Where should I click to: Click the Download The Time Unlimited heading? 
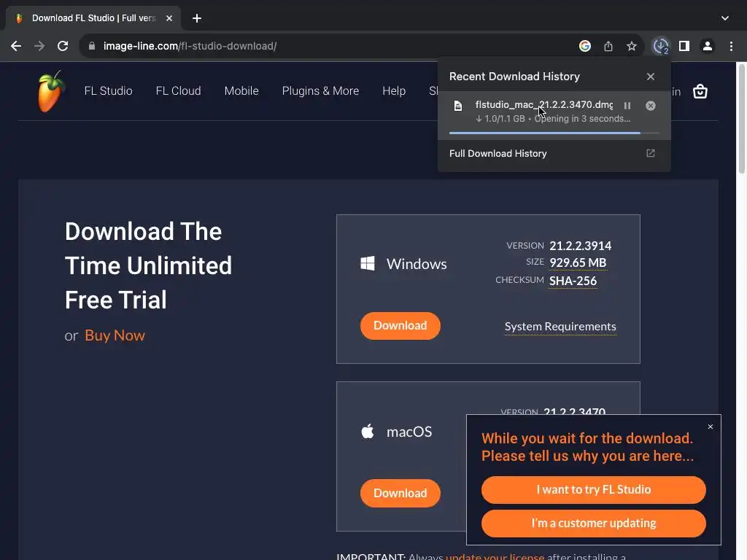[148, 265]
